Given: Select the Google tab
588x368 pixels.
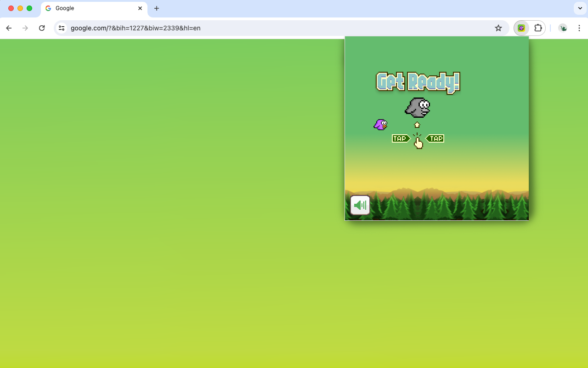Looking at the screenshot, I should pyautogui.click(x=94, y=8).
